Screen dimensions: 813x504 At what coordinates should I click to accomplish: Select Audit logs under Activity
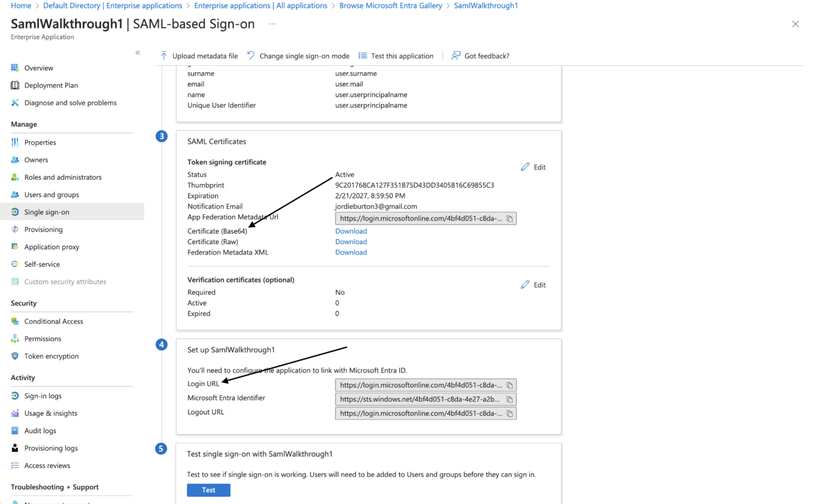(x=40, y=431)
